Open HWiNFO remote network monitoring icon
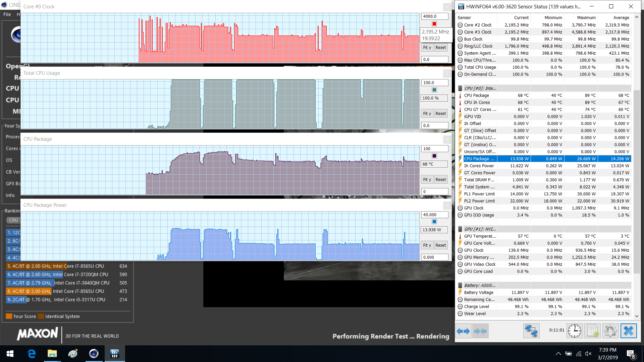644x362 pixels. point(531,331)
